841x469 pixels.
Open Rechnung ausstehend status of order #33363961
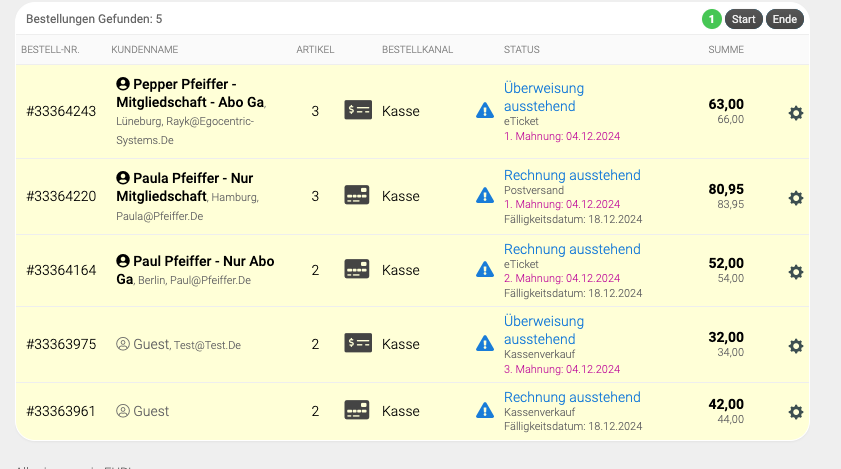(x=572, y=397)
